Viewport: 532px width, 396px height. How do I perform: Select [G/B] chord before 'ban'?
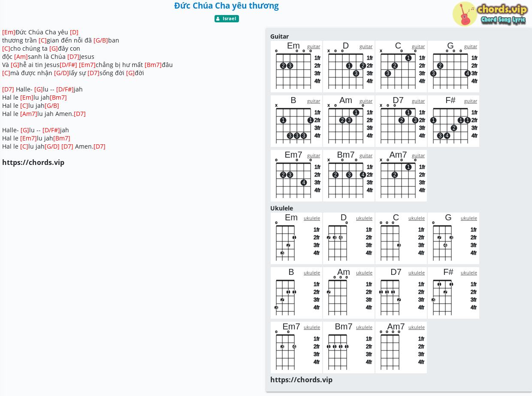pos(101,40)
